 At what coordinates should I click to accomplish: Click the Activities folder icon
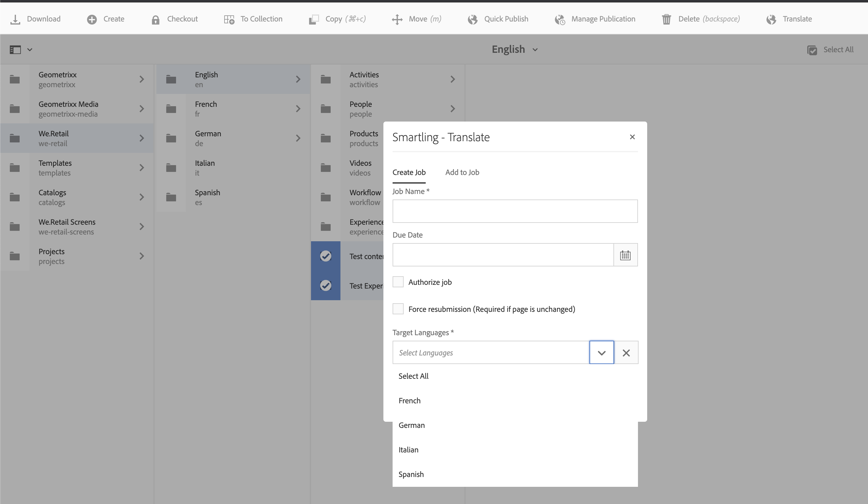(325, 79)
